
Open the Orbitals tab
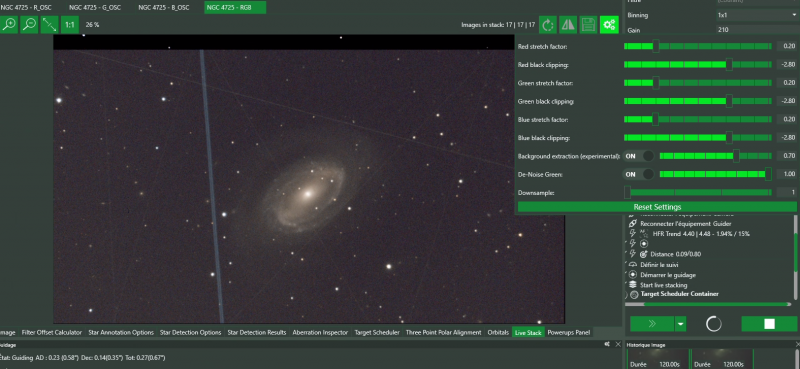498,332
